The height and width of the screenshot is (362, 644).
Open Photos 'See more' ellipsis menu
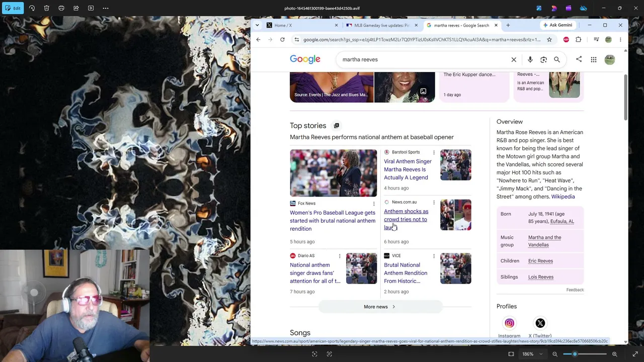click(106, 8)
